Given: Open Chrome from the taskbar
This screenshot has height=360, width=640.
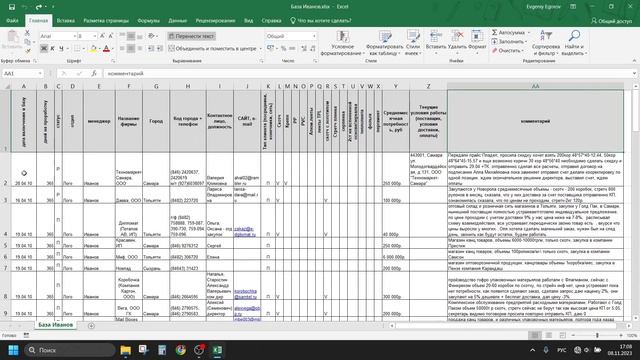Looking at the screenshot, I should coord(180,350).
